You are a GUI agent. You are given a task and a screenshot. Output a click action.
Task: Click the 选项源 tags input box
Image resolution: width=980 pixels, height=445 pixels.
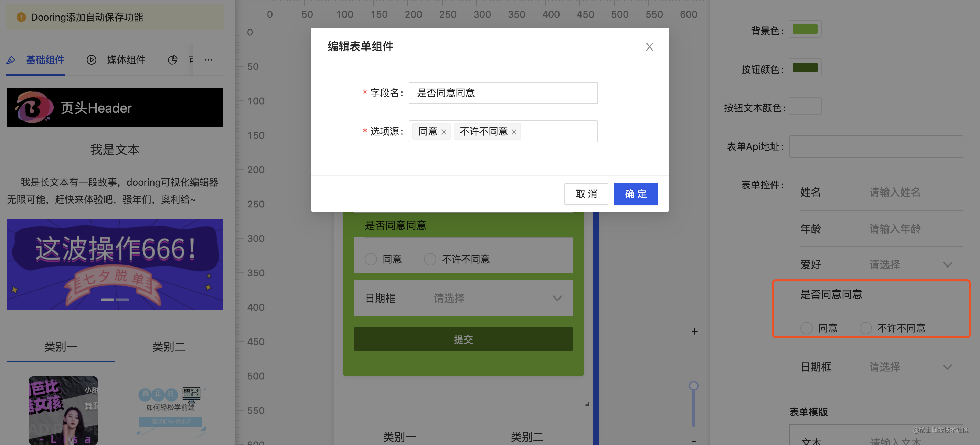503,131
